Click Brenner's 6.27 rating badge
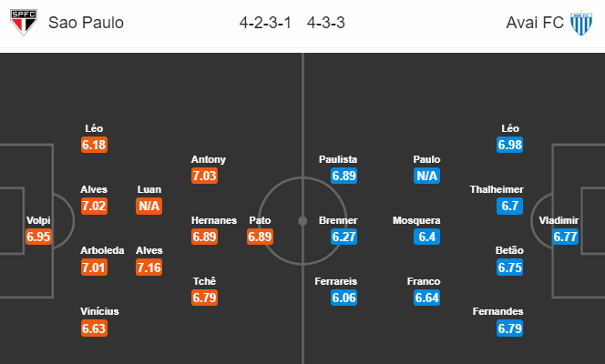 click(344, 237)
